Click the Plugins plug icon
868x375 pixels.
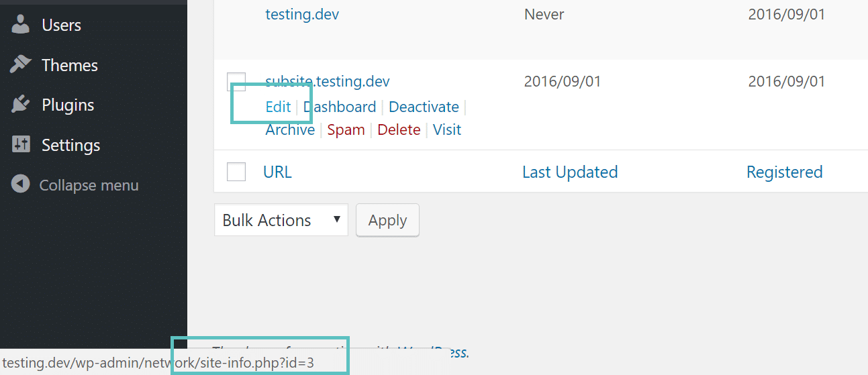(x=21, y=105)
